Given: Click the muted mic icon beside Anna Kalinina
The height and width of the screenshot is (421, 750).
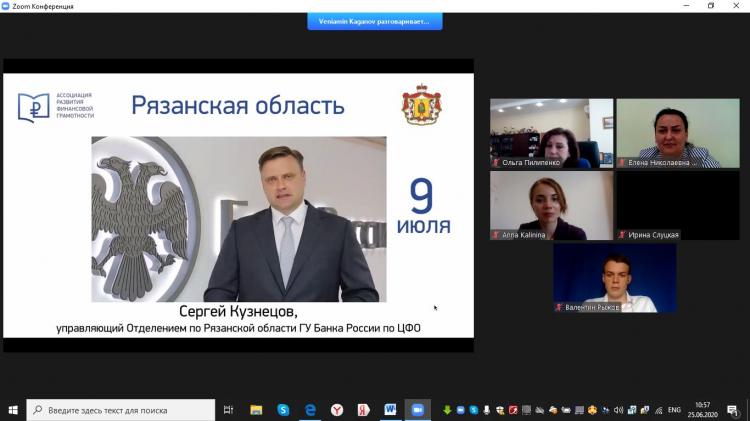Looking at the screenshot, I should pos(496,235).
